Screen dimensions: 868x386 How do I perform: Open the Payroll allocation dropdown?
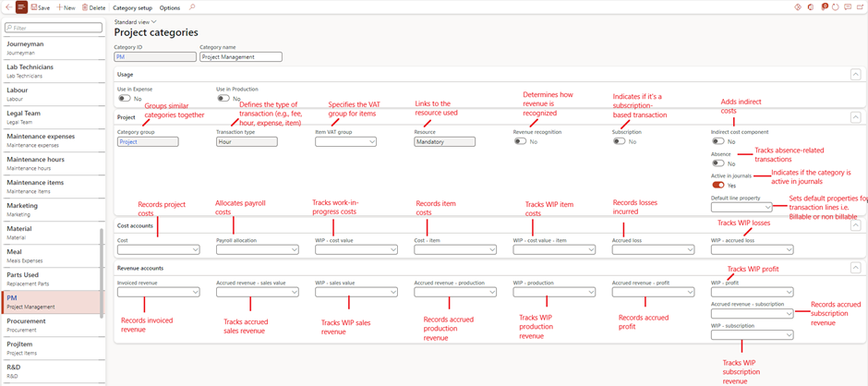pos(294,250)
